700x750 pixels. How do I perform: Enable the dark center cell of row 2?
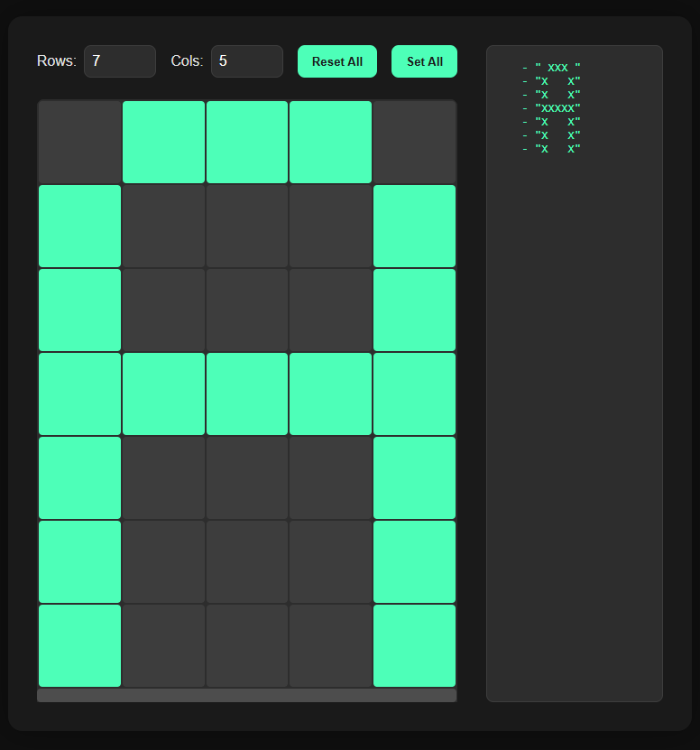click(247, 226)
